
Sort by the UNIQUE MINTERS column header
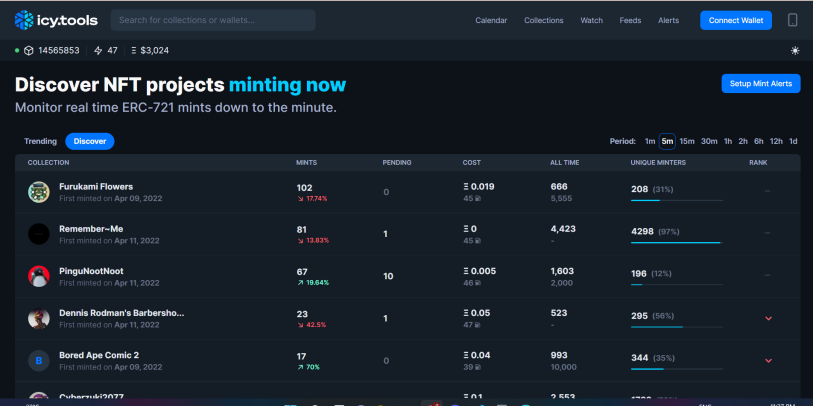658,162
